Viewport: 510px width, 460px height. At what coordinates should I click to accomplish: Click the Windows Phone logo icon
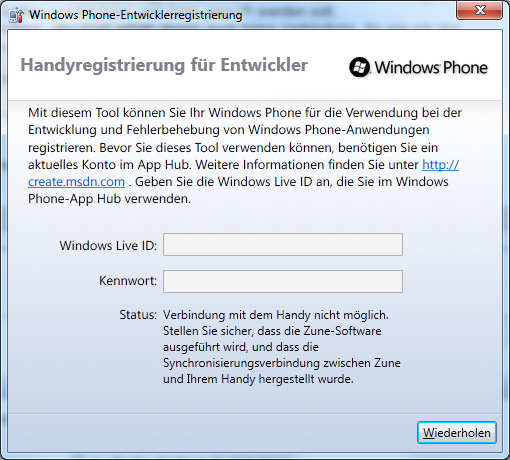point(359,67)
